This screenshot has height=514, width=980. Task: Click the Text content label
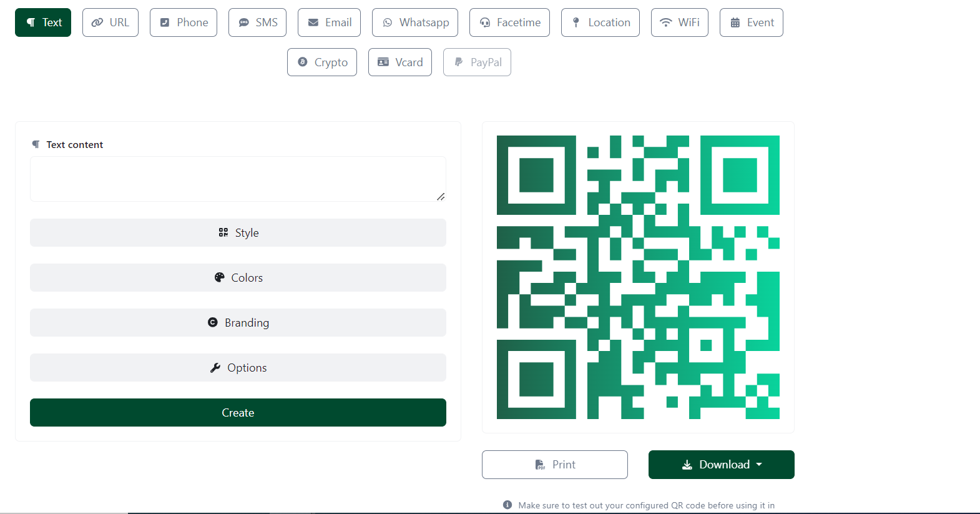[74, 144]
